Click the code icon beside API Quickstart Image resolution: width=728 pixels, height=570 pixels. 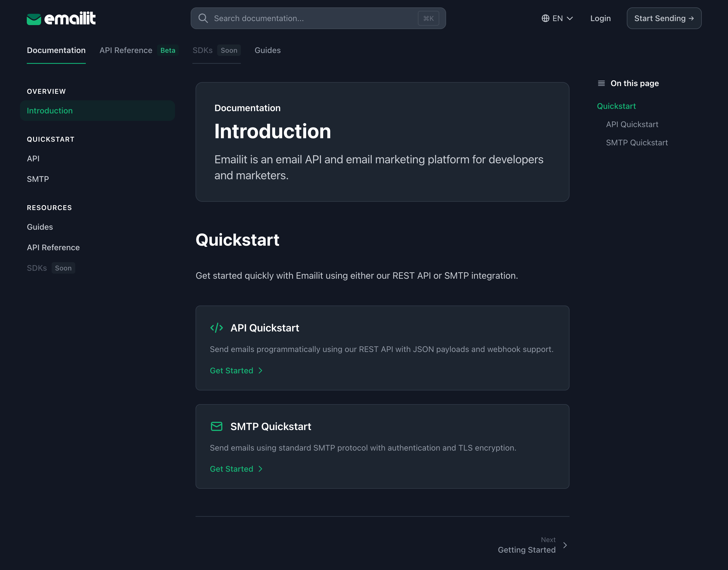(x=217, y=328)
